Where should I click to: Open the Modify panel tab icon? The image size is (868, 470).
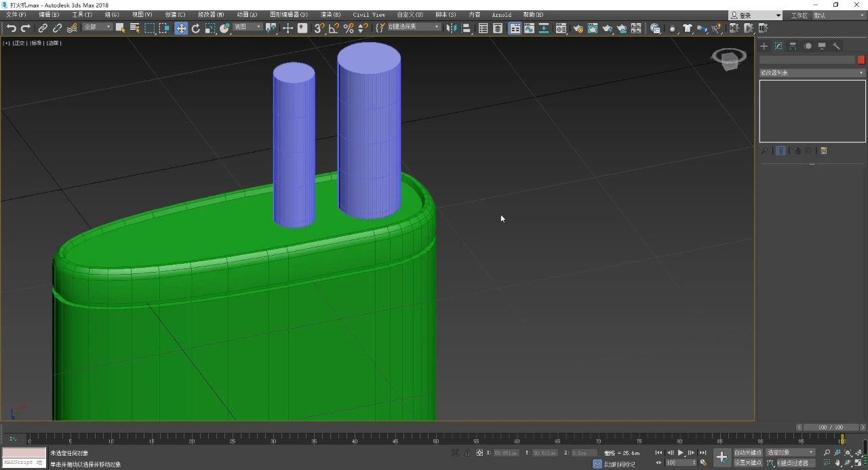click(778, 46)
